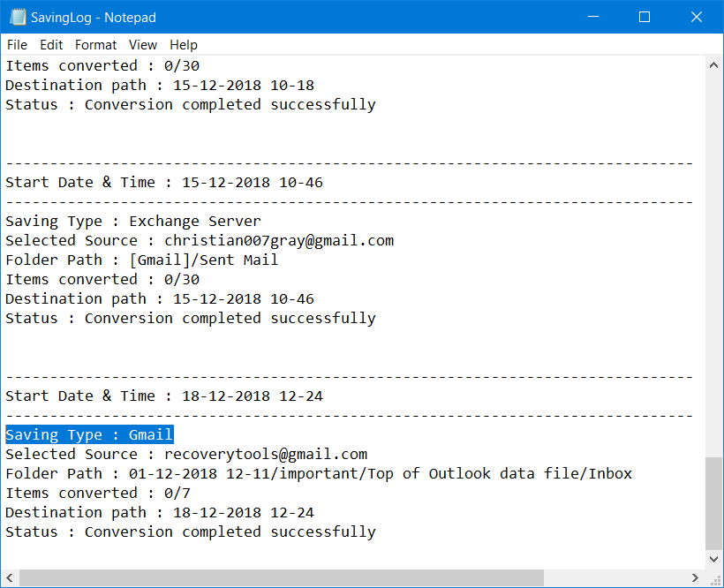Click 'Destination path : 15-12-2018 10-18' line

pos(160,86)
